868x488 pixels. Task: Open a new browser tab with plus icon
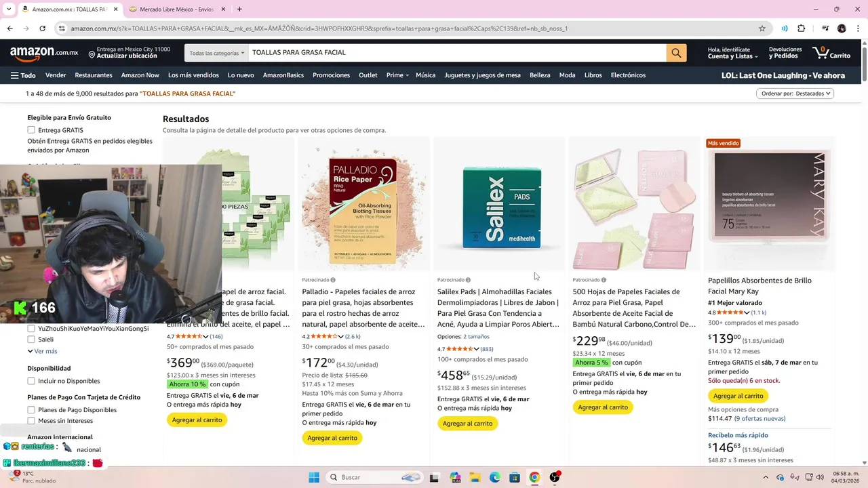[239, 9]
